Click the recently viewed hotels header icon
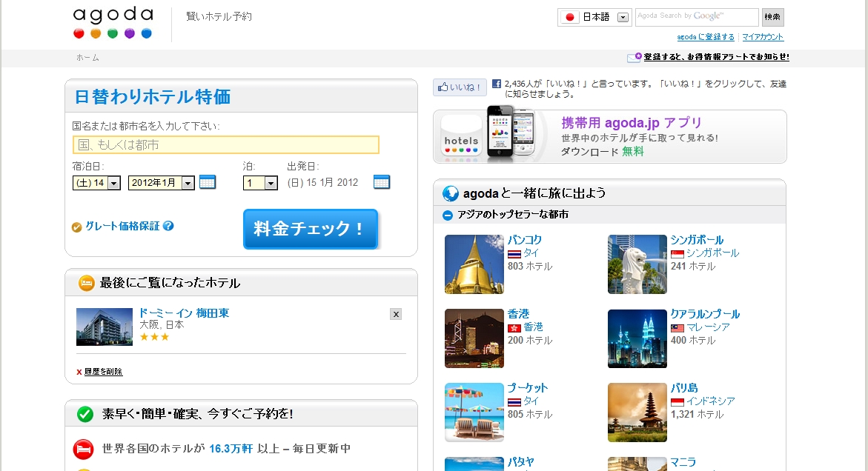Viewport: 868px width, 471px height. click(x=87, y=283)
